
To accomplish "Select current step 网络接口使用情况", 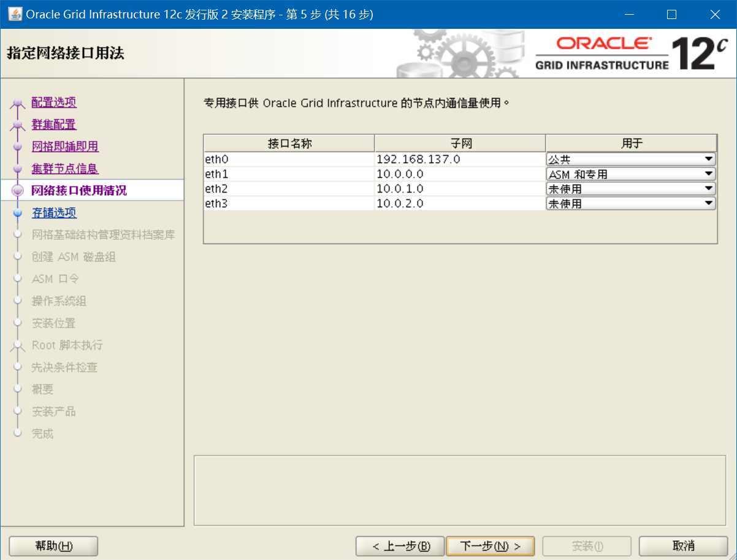I will coord(79,191).
